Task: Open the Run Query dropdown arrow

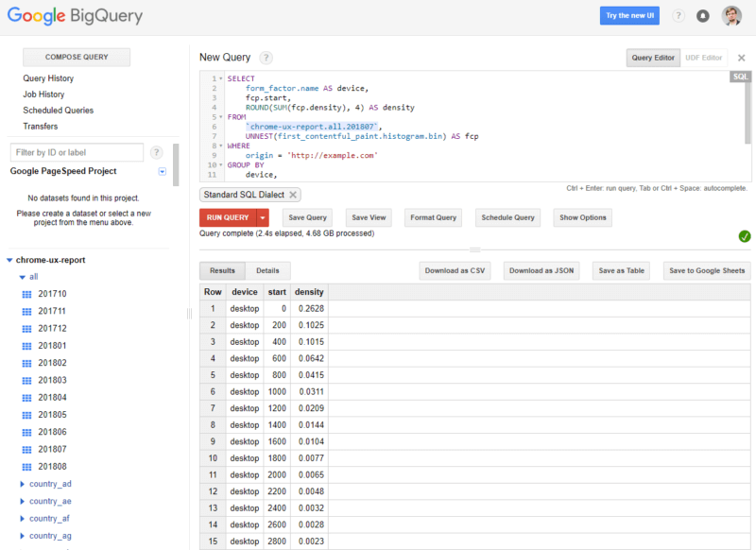Action: pos(263,218)
